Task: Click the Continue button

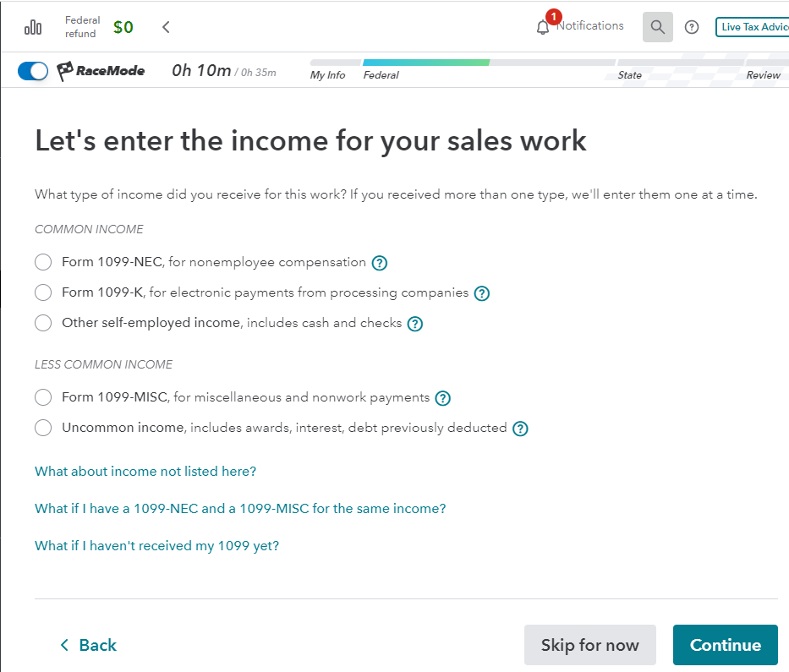Action: tap(725, 645)
